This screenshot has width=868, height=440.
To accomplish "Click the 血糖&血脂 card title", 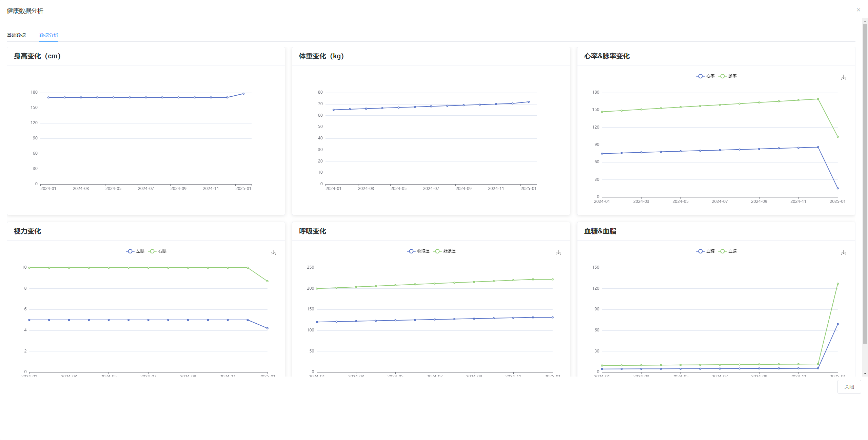I will click(600, 231).
